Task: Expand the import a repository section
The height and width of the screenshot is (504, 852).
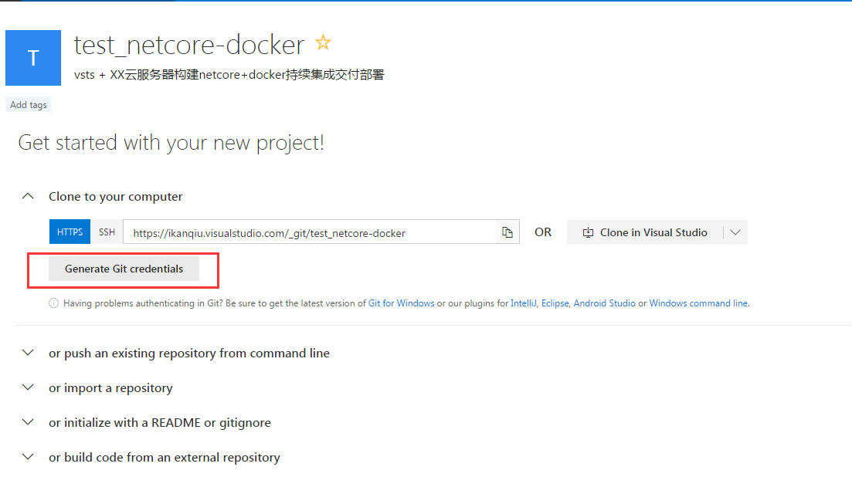Action: pyautogui.click(x=28, y=387)
